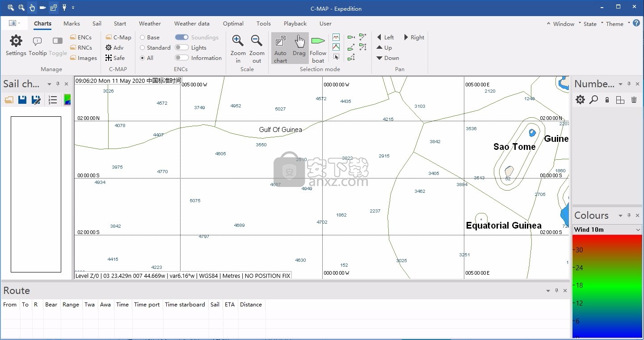Open the Weather data ribbon tab
Screen dimensions: 644x340
click(x=192, y=24)
